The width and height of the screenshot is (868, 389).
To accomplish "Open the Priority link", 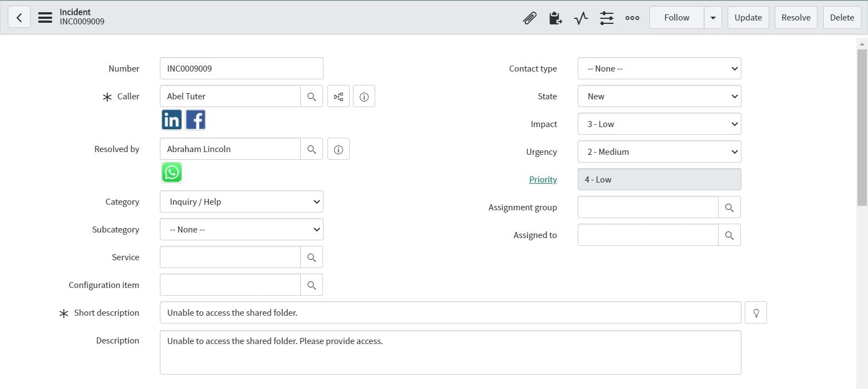I will click(543, 180).
